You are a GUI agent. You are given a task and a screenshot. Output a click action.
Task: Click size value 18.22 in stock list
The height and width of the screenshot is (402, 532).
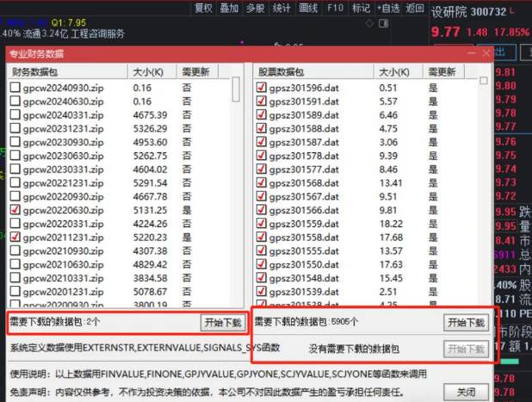pyautogui.click(x=391, y=224)
